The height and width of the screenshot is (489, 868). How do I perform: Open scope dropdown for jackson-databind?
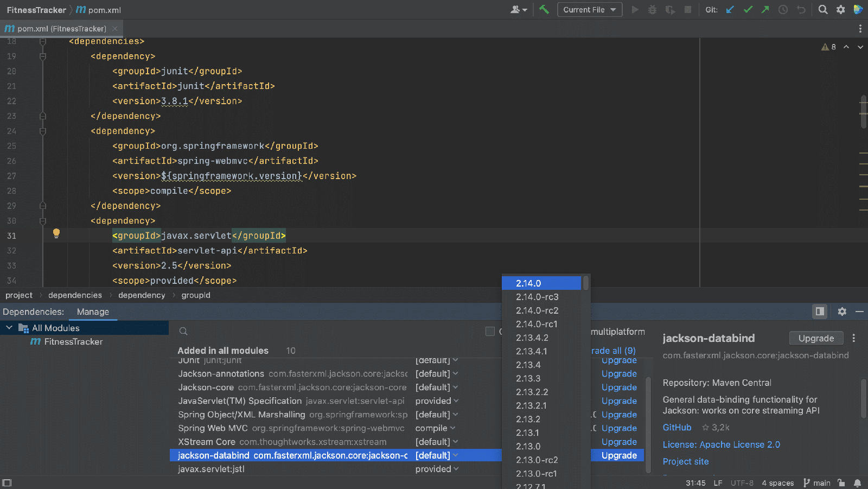click(437, 455)
